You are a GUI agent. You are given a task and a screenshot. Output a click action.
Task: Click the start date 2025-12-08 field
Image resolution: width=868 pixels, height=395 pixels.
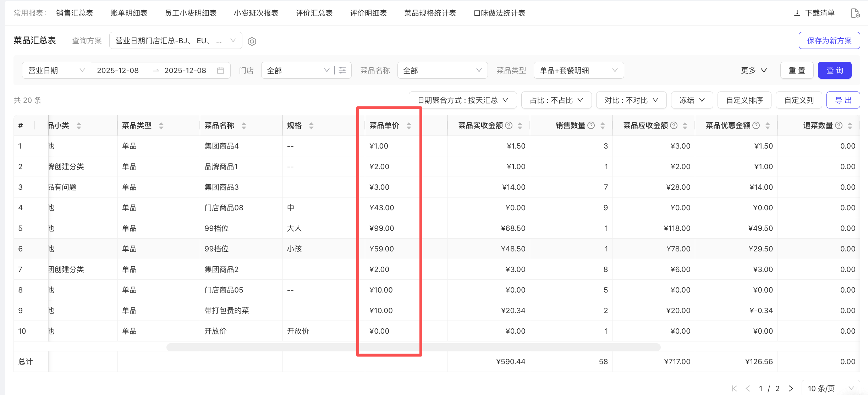pos(118,70)
